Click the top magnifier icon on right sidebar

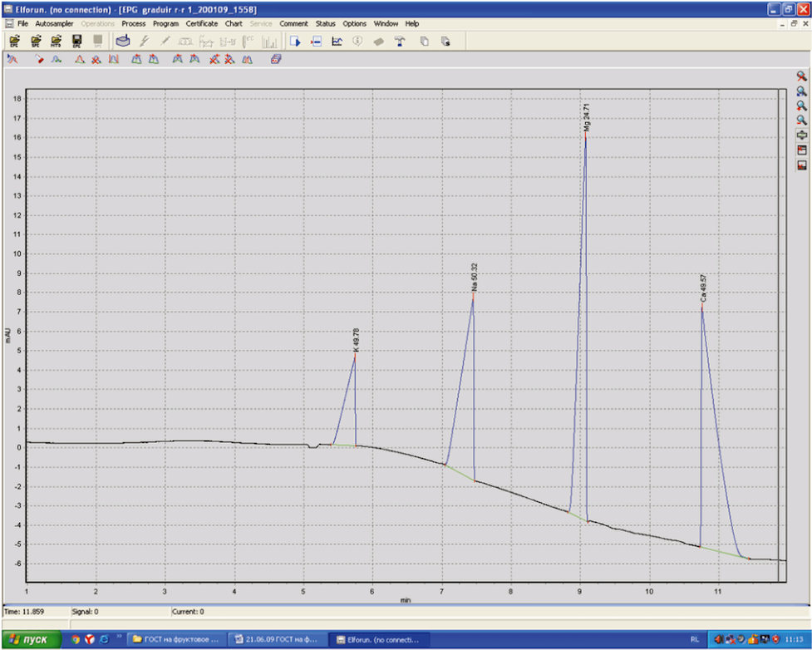801,76
